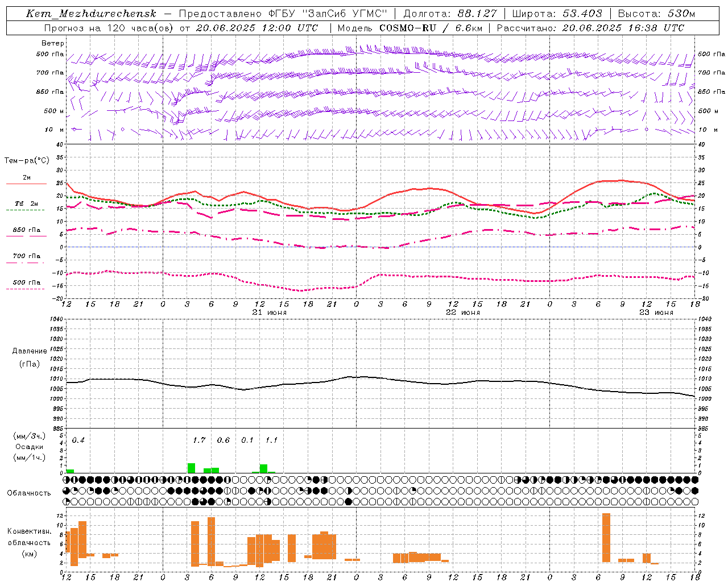The height and width of the screenshot is (582, 728).
Task: Click the pressure panel title "Давление"
Action: 30,351
